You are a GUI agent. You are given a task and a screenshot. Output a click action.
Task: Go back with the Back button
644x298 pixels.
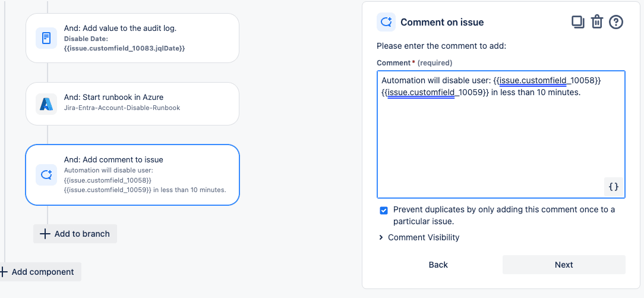pyautogui.click(x=438, y=265)
